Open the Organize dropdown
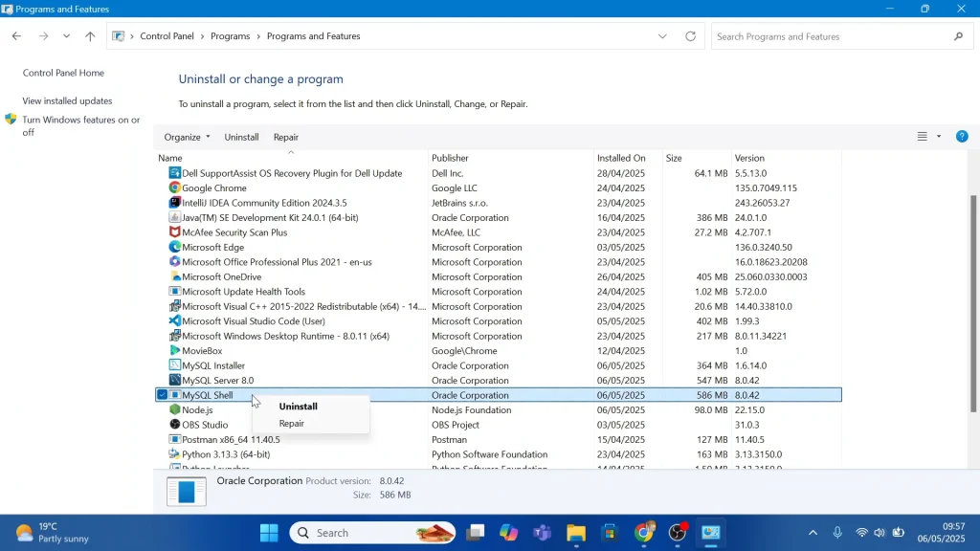 point(187,137)
